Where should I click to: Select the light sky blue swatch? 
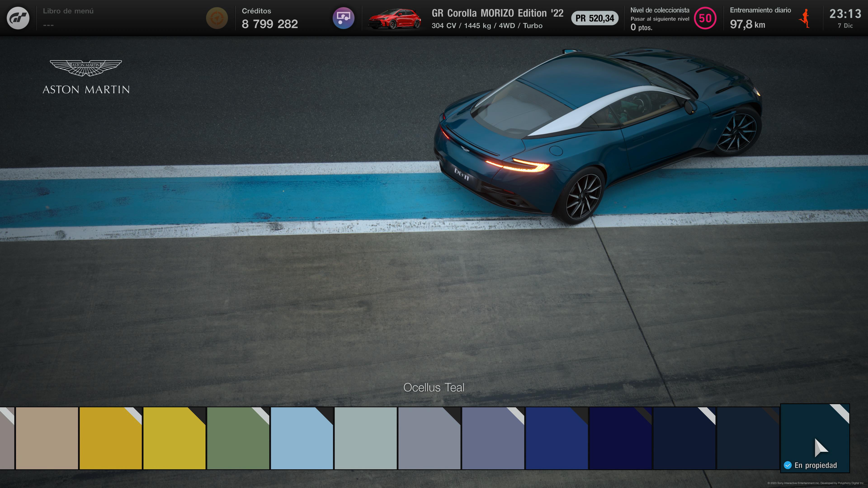(x=302, y=438)
